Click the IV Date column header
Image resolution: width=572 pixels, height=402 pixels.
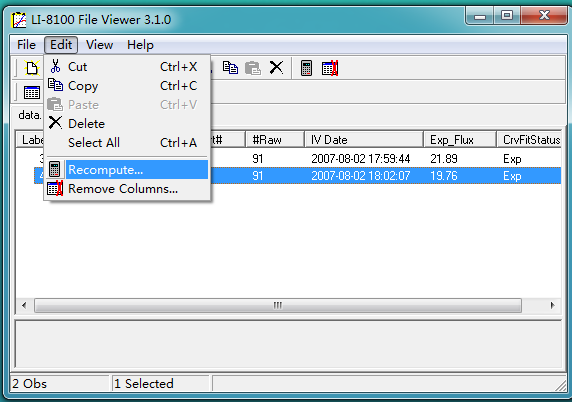tap(364, 140)
